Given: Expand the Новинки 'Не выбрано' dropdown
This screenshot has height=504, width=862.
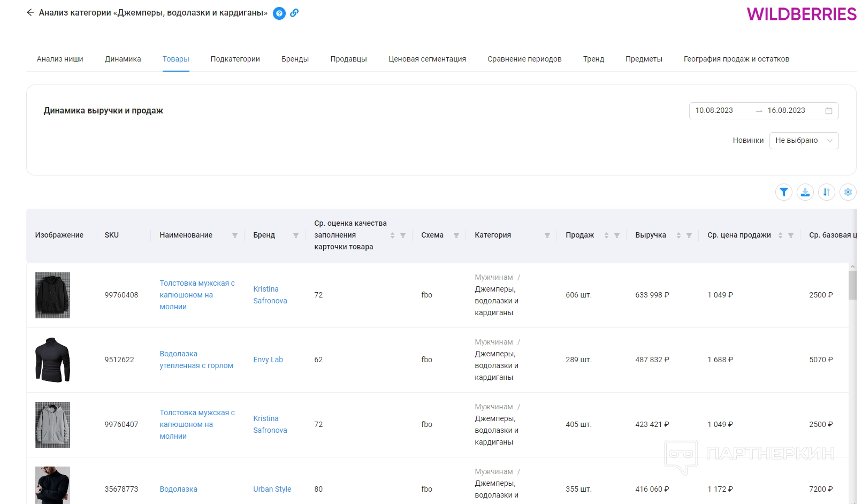Looking at the screenshot, I should tap(804, 141).
